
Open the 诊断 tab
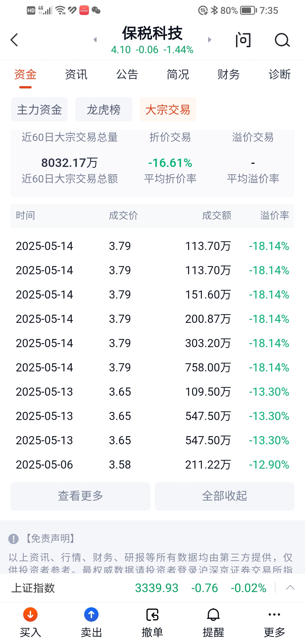point(280,75)
